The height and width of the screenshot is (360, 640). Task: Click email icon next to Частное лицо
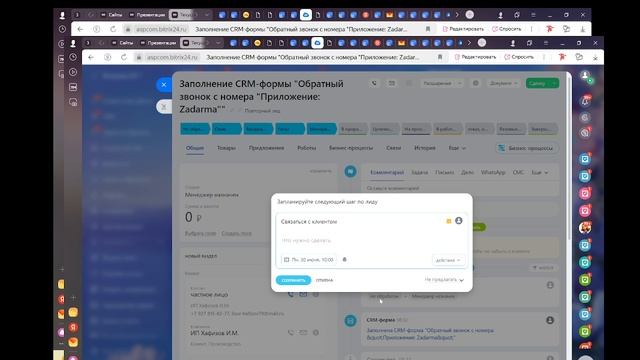pyautogui.click(x=303, y=294)
